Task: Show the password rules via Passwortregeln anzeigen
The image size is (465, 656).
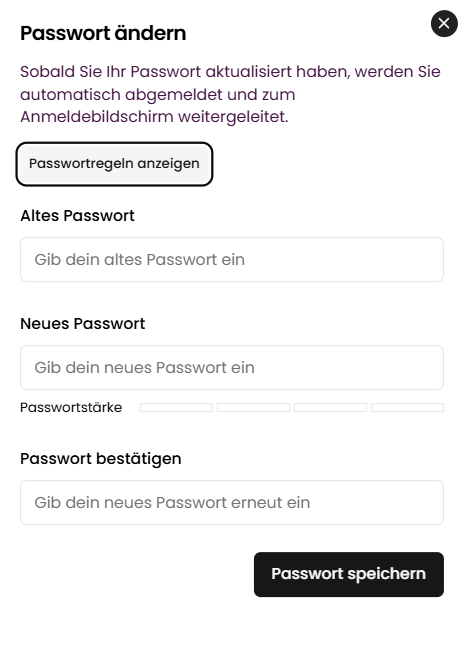Action: click(114, 164)
